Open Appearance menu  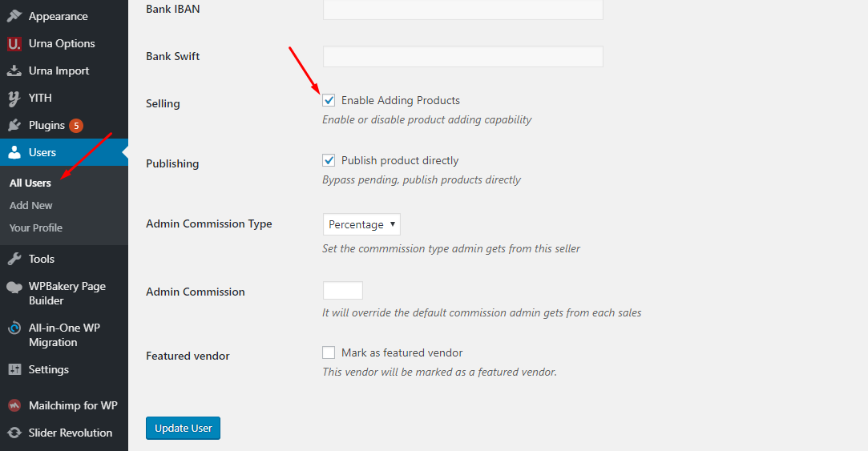tap(59, 16)
